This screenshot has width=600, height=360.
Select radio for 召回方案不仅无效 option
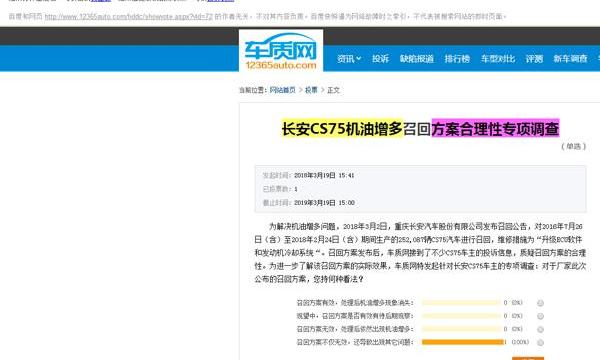pyautogui.click(x=540, y=342)
